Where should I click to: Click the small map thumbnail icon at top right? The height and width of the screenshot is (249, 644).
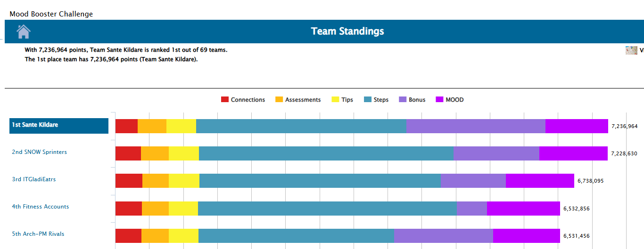pos(631,50)
